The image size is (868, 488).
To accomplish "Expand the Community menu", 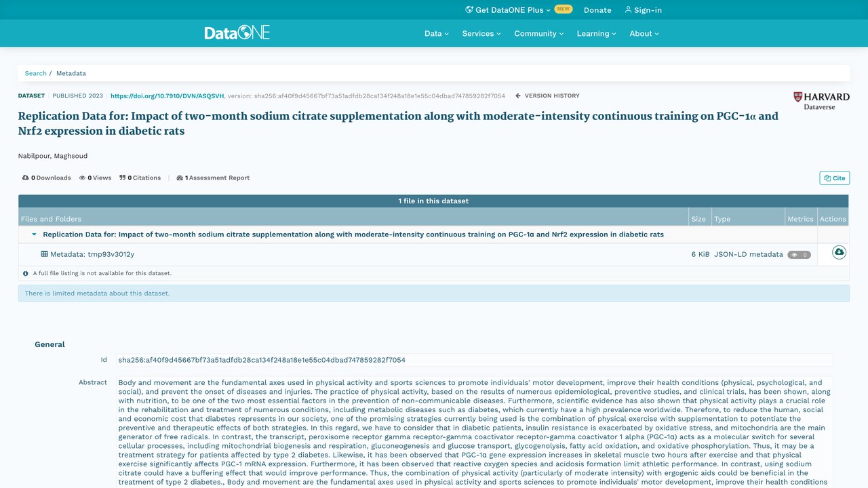I will (x=539, y=33).
